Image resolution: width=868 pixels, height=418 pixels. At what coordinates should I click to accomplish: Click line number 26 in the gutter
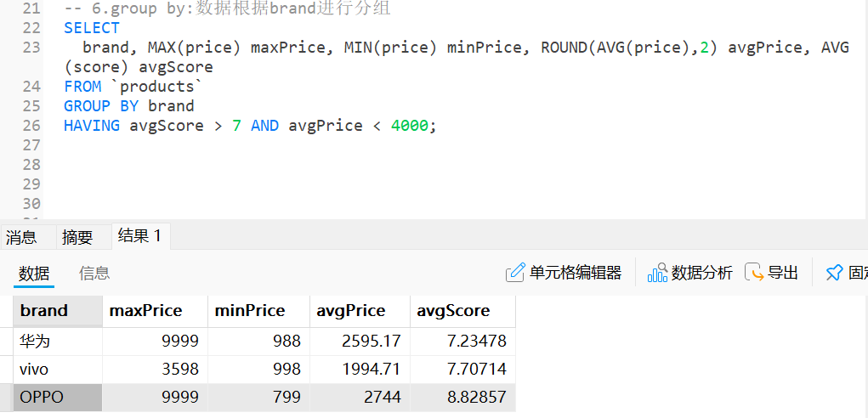pos(31,126)
